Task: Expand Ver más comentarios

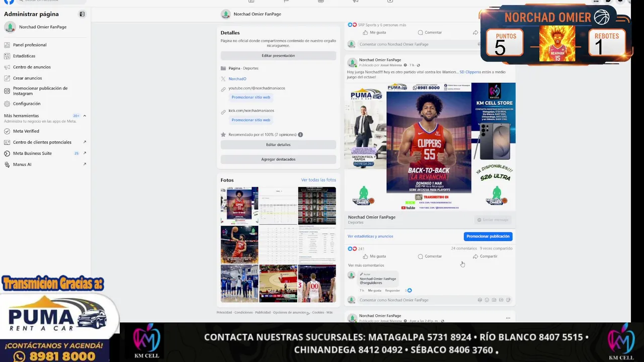Action: pyautogui.click(x=366, y=265)
